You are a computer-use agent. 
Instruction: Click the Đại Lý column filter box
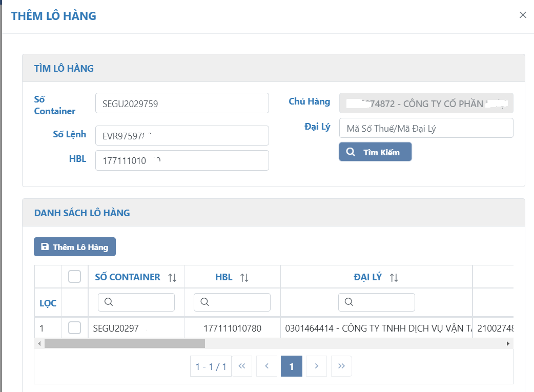point(377,302)
